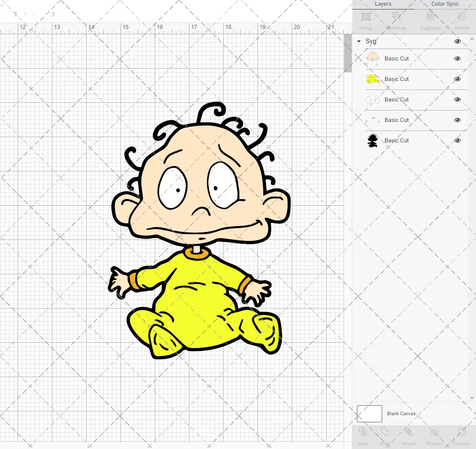The width and height of the screenshot is (476, 449).
Task: Click the canvas vertical scrollbar thumb
Action: coord(347,53)
